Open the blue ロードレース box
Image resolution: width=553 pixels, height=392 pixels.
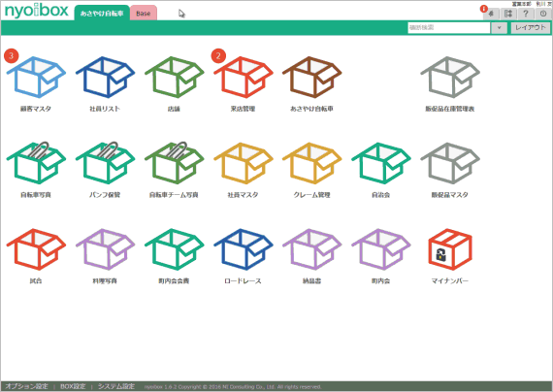pos(243,249)
